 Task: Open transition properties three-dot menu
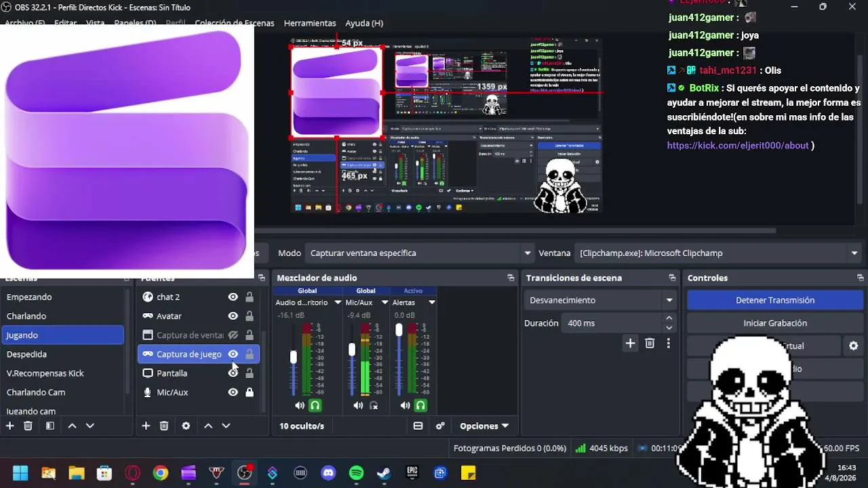668,344
